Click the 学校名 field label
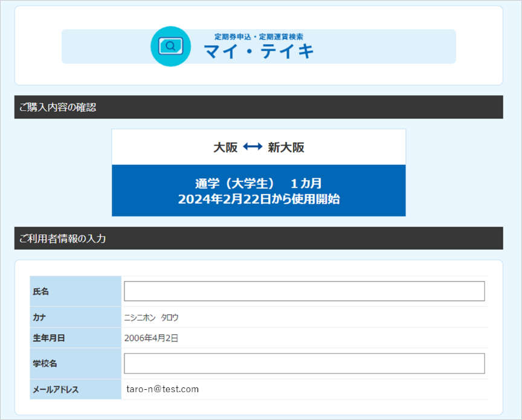The height and width of the screenshot is (420, 522). tap(45, 364)
